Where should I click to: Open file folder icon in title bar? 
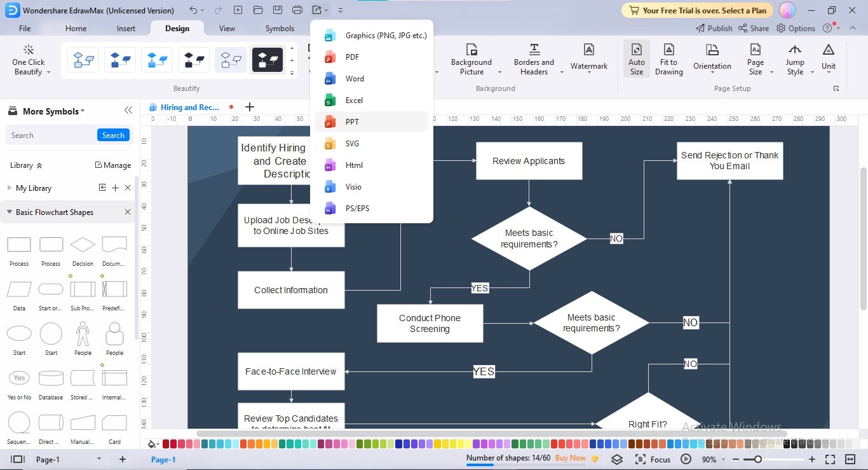click(x=257, y=10)
